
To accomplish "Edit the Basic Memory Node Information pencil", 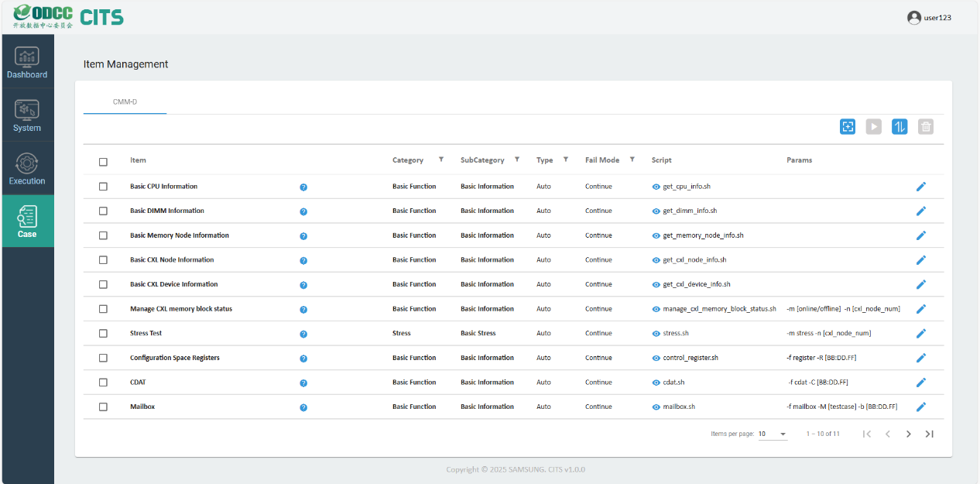I will pos(921,235).
